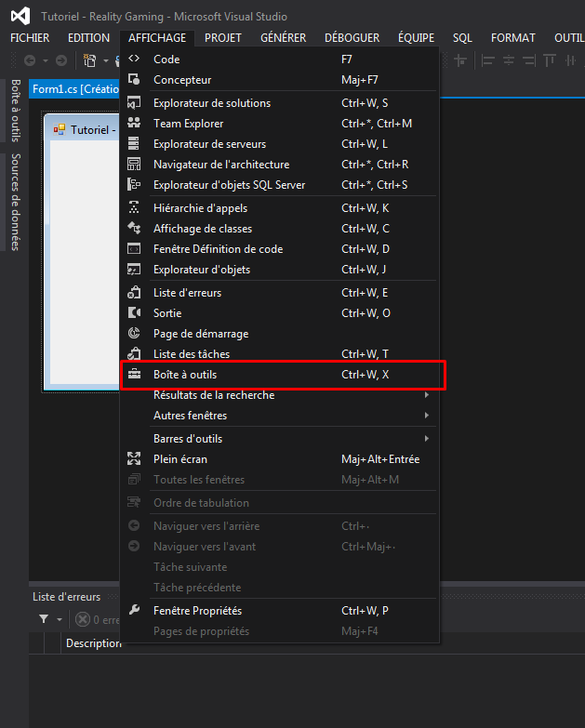The width and height of the screenshot is (585, 728).
Task: Toggle the 0 erreurs filter button
Action: 97,619
